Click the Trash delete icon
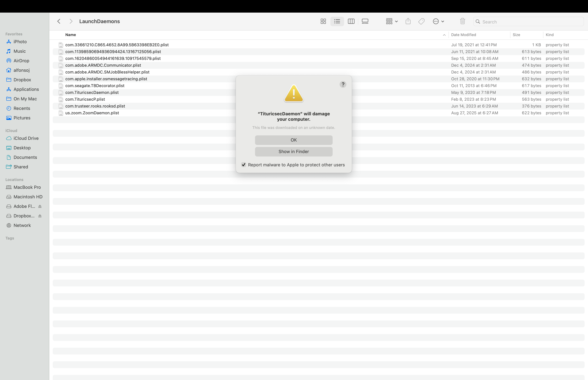This screenshot has height=380, width=588. 462,21
